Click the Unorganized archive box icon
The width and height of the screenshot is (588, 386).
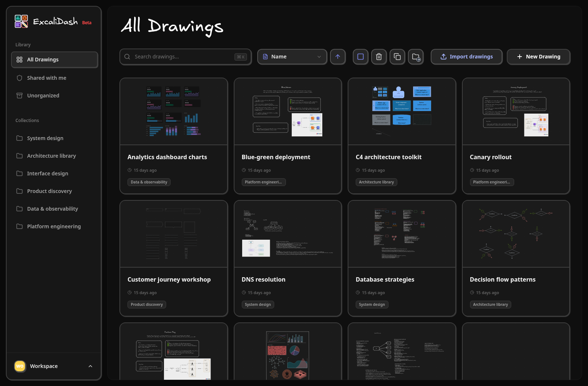coord(19,96)
